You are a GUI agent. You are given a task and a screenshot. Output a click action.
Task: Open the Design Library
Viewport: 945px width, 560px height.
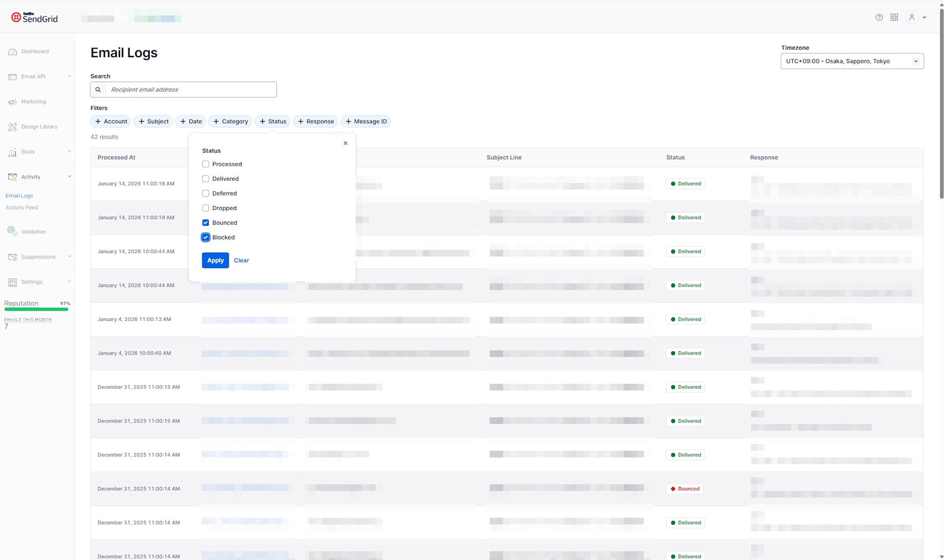(x=39, y=127)
